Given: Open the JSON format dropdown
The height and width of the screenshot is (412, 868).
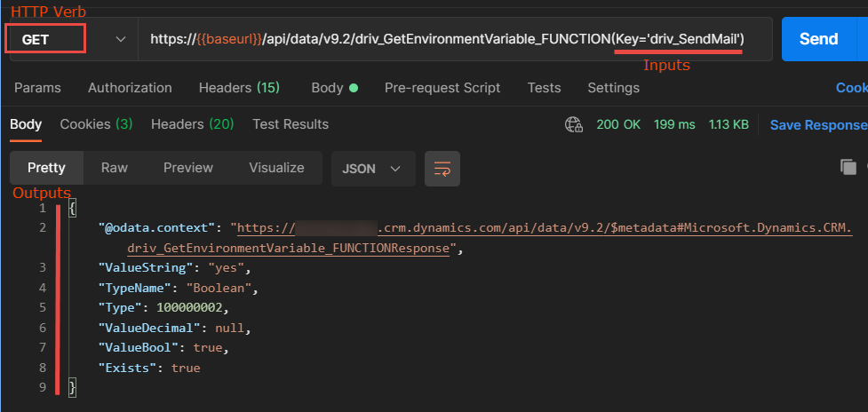Looking at the screenshot, I should coord(373,169).
